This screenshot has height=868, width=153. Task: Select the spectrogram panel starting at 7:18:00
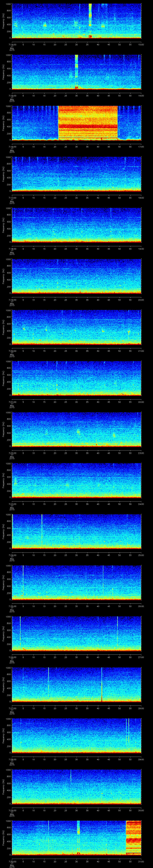(x=77, y=225)
